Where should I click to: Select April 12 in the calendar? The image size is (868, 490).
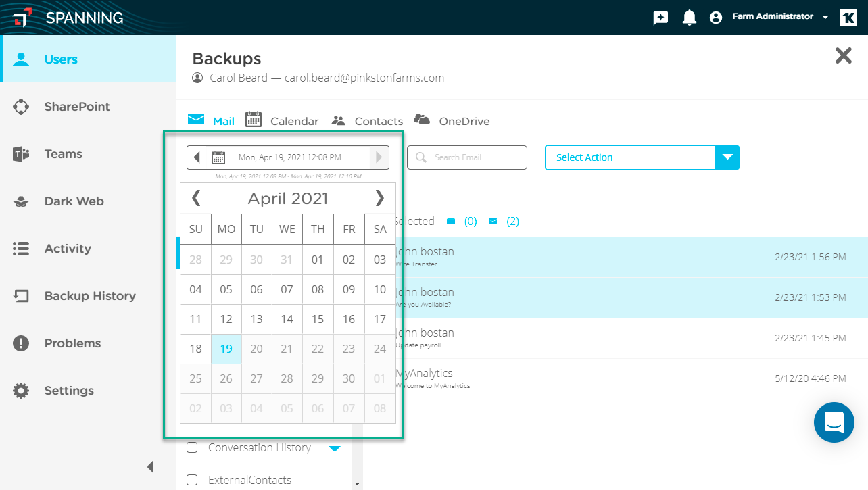pyautogui.click(x=226, y=319)
